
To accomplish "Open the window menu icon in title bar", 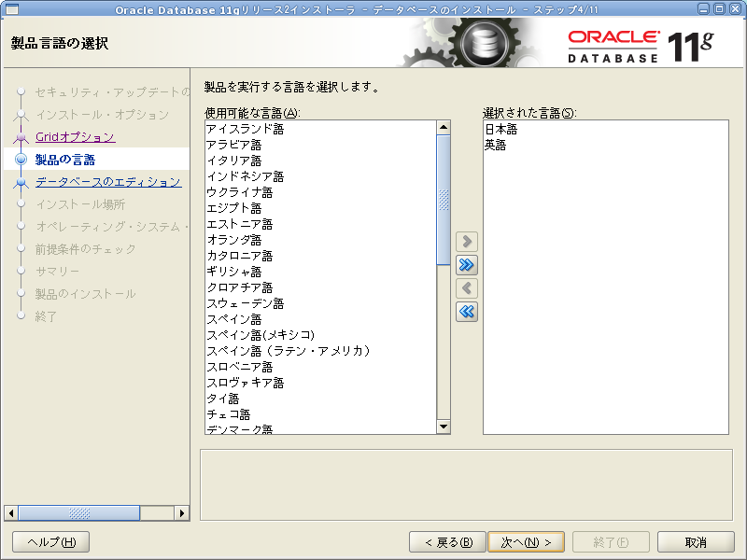I will (x=11, y=9).
